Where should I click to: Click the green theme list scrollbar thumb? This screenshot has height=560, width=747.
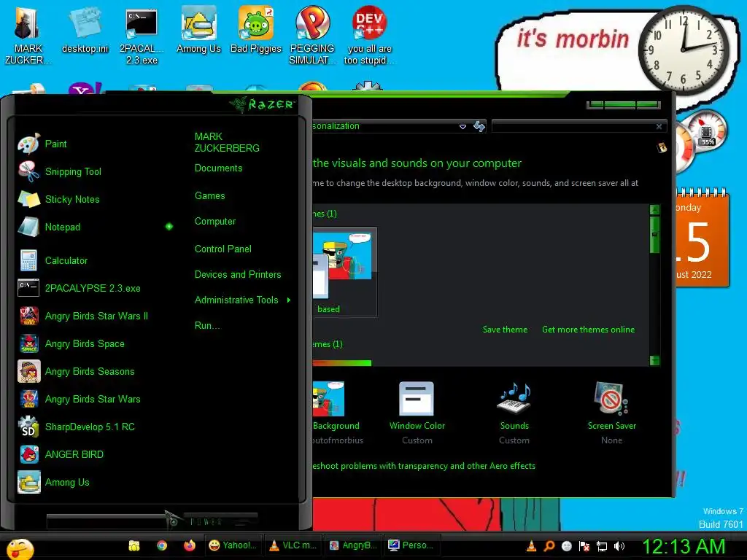point(654,235)
